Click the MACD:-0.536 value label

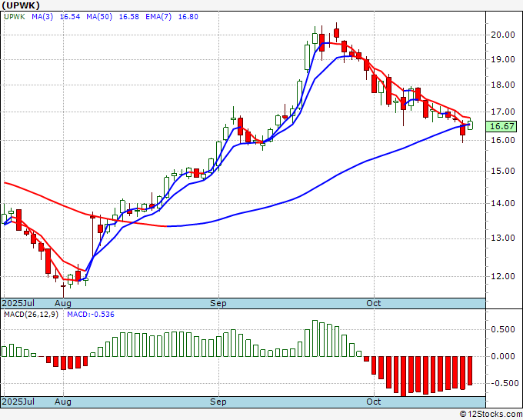[x=91, y=315]
